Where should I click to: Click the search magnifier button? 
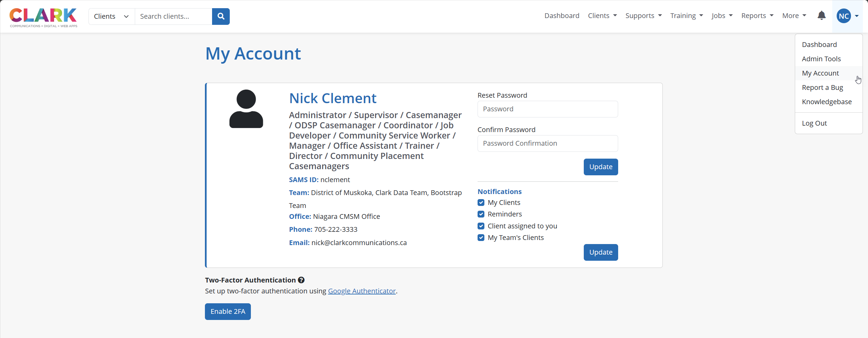click(221, 16)
